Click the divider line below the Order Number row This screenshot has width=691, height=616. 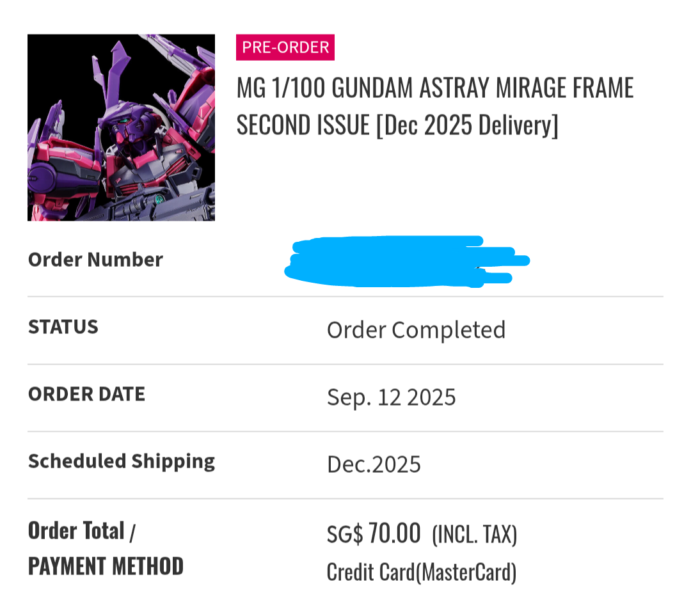(x=345, y=297)
